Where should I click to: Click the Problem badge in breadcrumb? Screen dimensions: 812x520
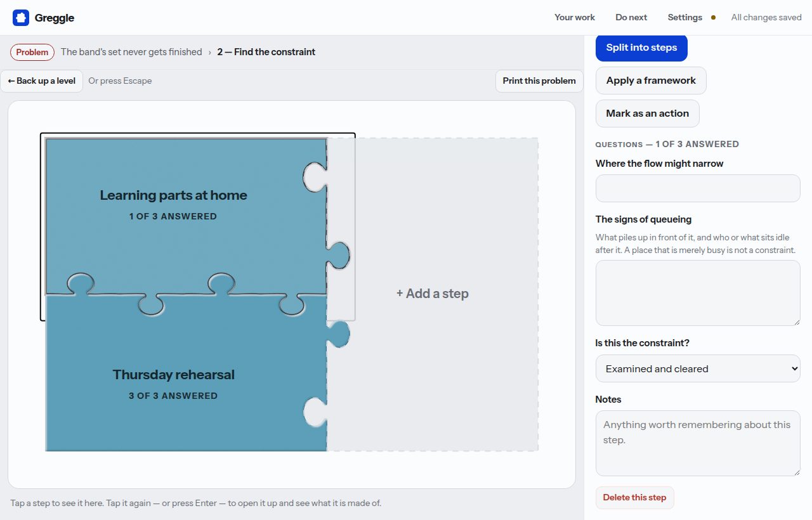coord(32,52)
